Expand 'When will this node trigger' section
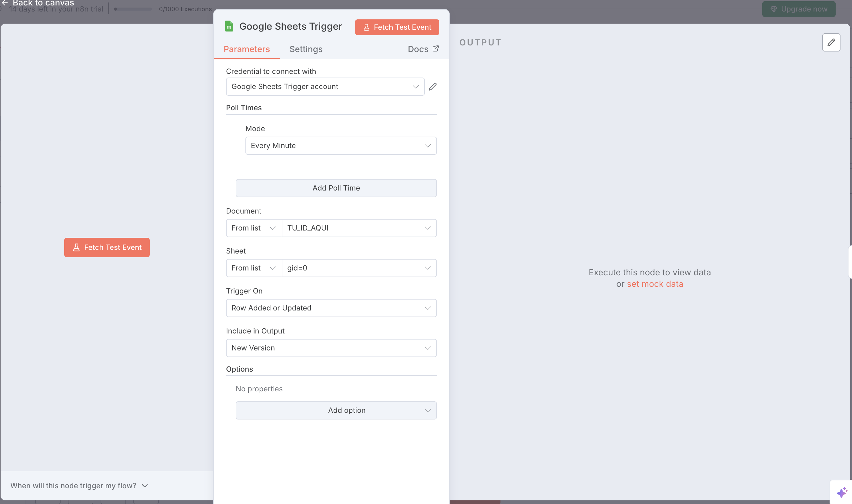 79,486
